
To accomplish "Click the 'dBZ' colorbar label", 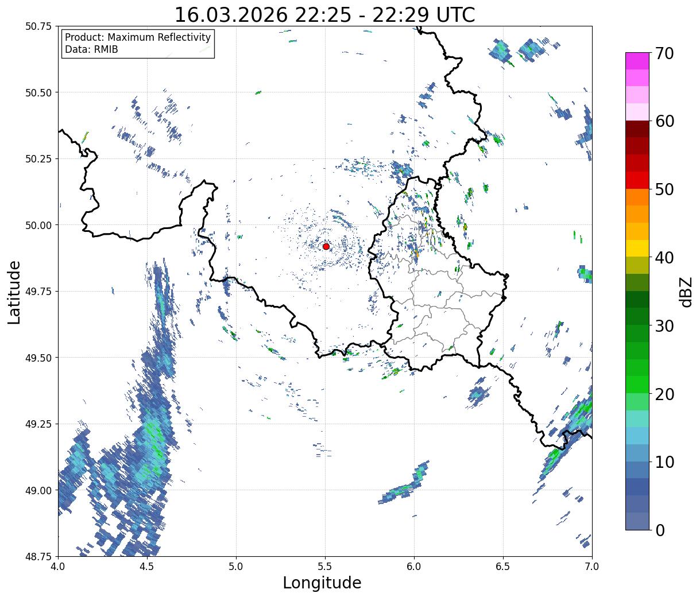I will (x=686, y=292).
